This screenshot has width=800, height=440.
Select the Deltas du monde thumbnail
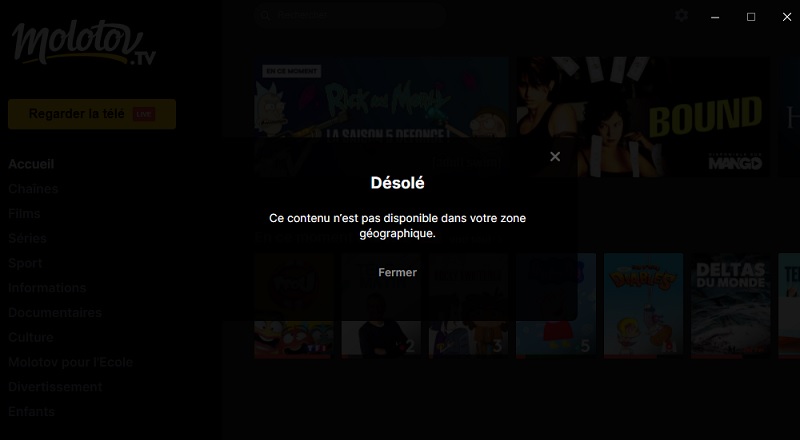[731, 305]
